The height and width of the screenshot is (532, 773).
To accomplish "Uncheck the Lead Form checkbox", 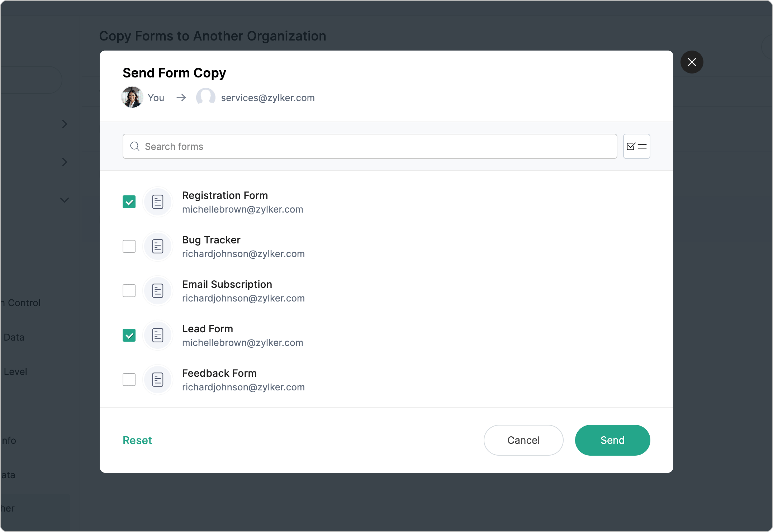I will tap(129, 336).
